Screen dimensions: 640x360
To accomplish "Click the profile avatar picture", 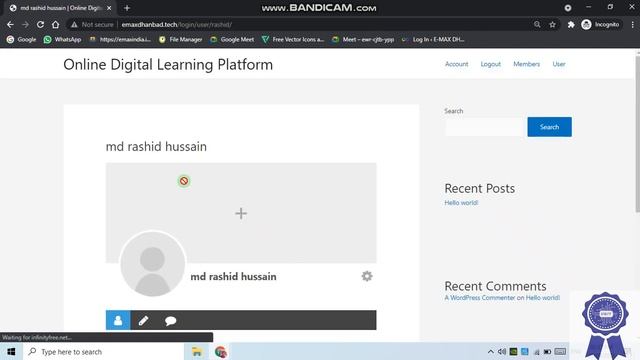I will (x=153, y=264).
